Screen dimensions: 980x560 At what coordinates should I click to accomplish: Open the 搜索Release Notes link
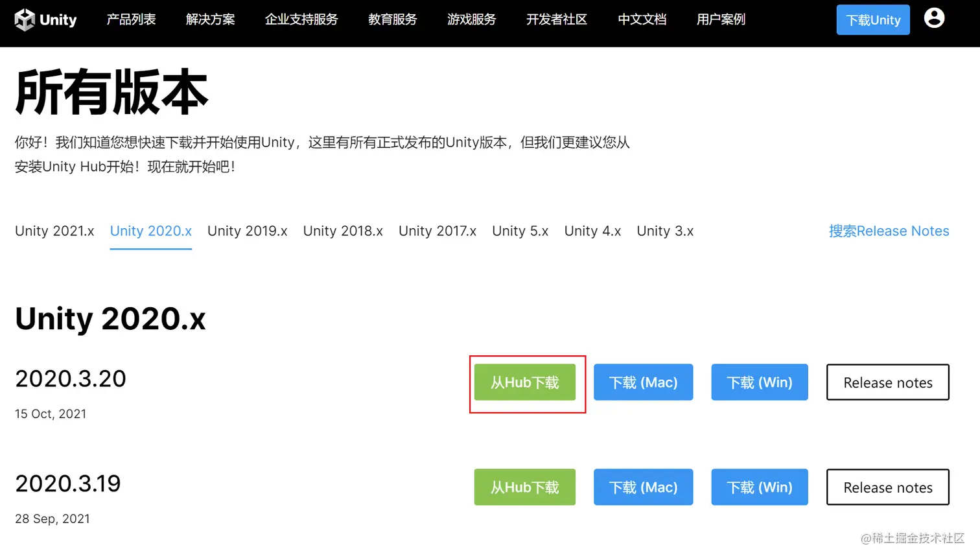click(x=889, y=231)
